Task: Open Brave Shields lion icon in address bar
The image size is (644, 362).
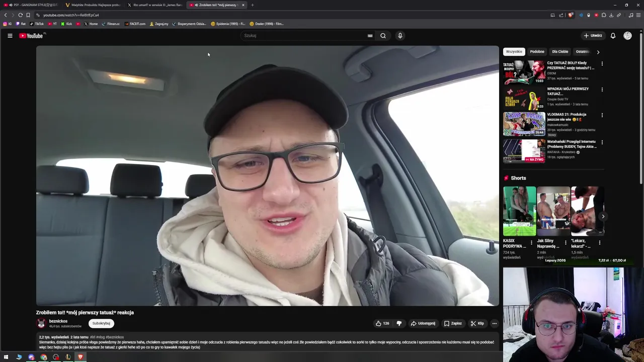Action: pyautogui.click(x=571, y=15)
